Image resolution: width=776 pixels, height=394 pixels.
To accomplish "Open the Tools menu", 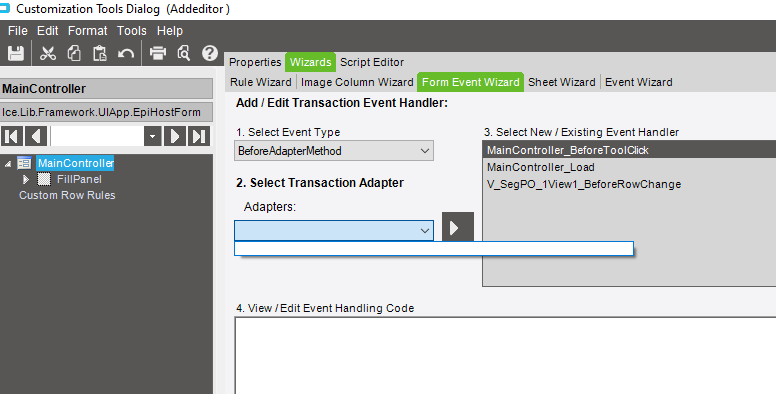I will coord(132,31).
